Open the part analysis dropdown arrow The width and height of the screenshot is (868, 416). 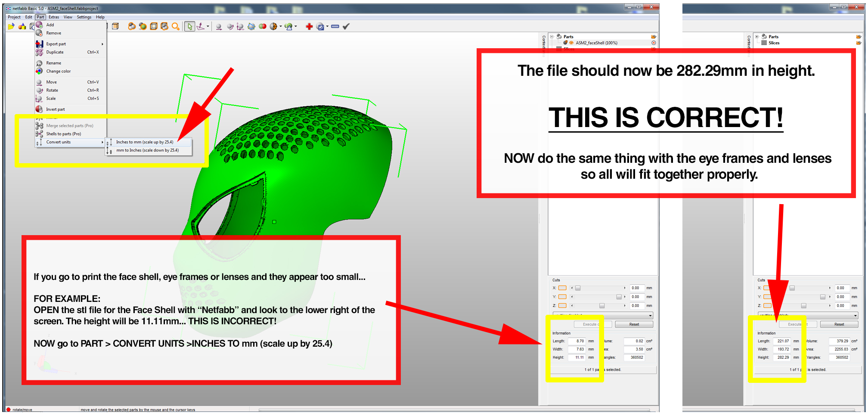pos(296,27)
